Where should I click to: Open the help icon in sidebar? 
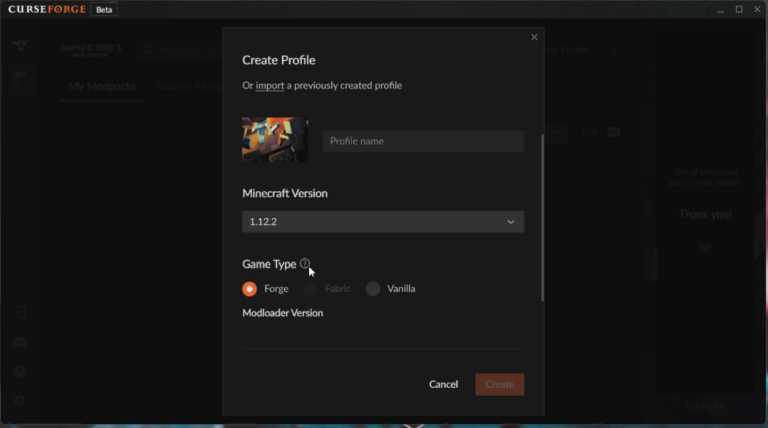20,371
